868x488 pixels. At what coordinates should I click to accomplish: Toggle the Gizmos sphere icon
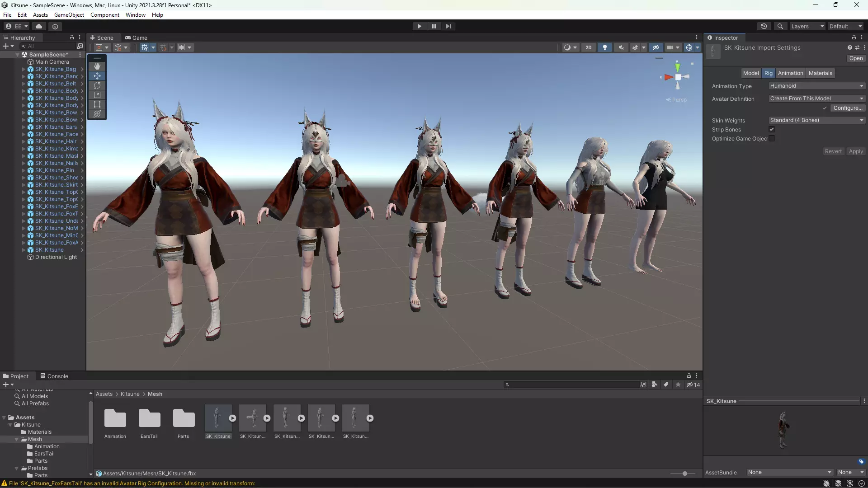point(689,47)
